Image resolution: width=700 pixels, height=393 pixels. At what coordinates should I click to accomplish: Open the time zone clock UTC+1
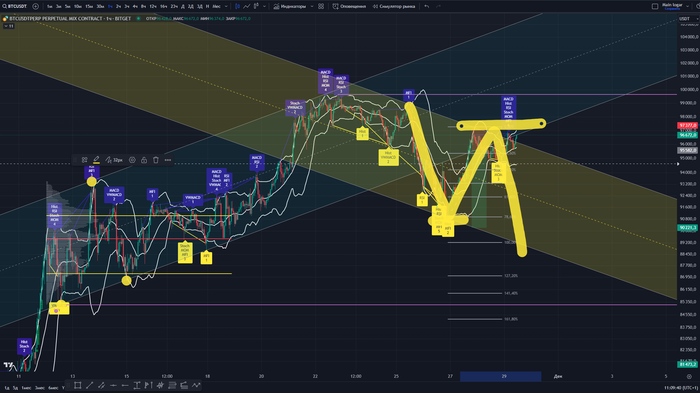pyautogui.click(x=681, y=388)
